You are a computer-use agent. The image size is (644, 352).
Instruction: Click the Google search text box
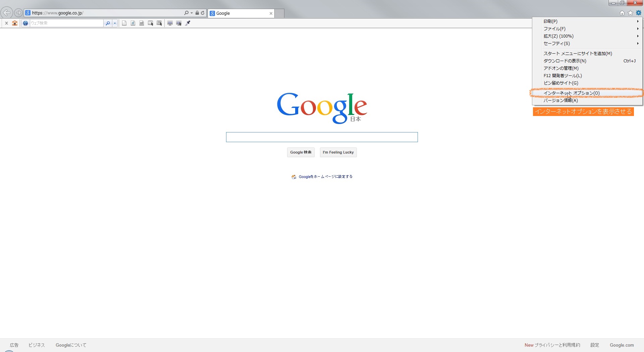(x=322, y=137)
